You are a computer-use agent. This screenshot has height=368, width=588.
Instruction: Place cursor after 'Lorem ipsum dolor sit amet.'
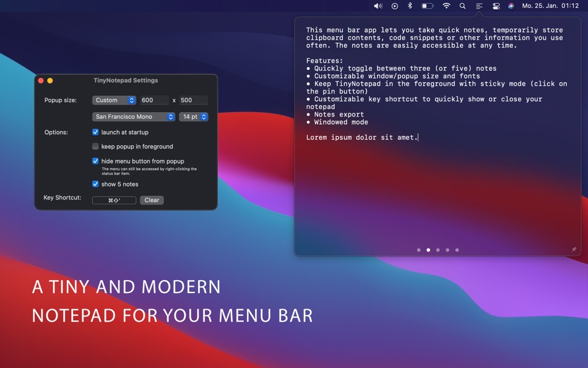[418, 138]
